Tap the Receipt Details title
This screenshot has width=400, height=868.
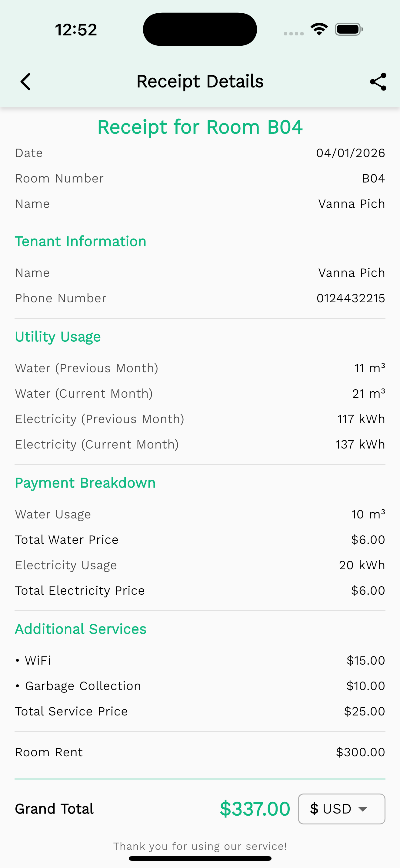[x=200, y=81]
